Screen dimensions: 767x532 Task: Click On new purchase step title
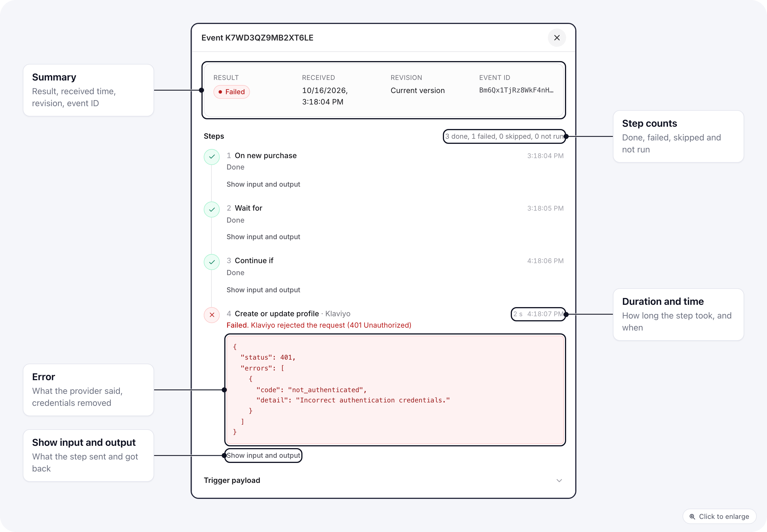tap(266, 156)
